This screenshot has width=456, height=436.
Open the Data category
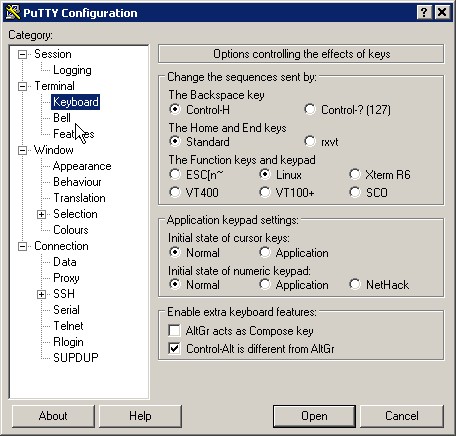65,262
